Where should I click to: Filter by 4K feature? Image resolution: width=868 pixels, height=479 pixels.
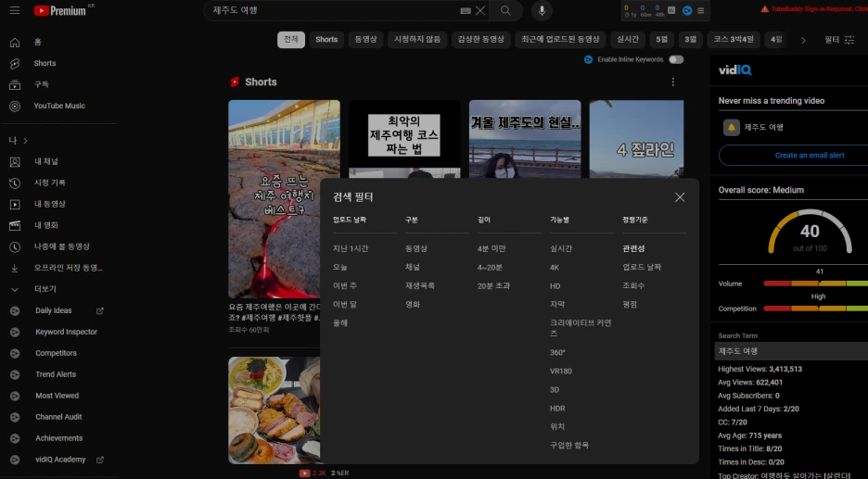pyautogui.click(x=555, y=268)
